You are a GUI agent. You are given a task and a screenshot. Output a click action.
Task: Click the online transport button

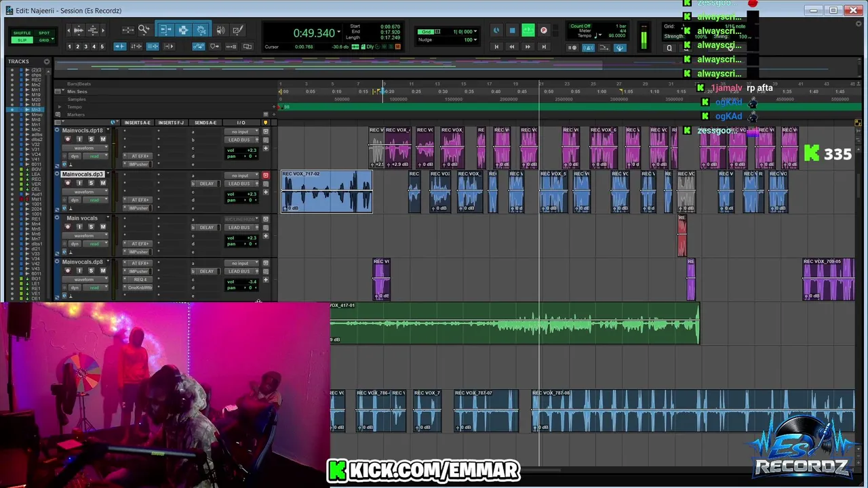coord(496,30)
